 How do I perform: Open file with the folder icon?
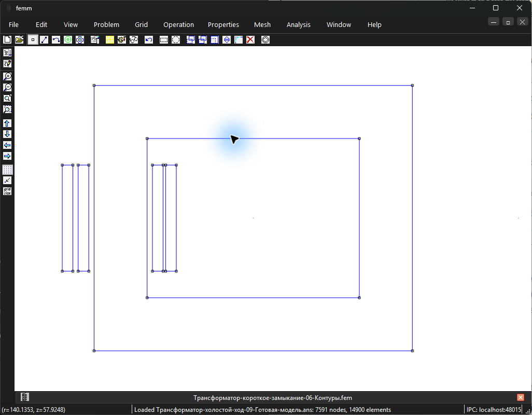coord(19,40)
